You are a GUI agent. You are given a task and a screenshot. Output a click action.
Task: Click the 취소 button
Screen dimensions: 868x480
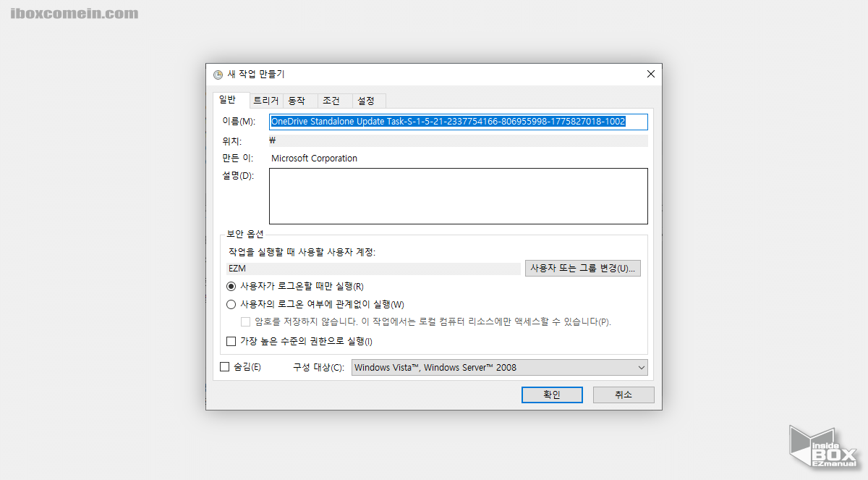(623, 395)
